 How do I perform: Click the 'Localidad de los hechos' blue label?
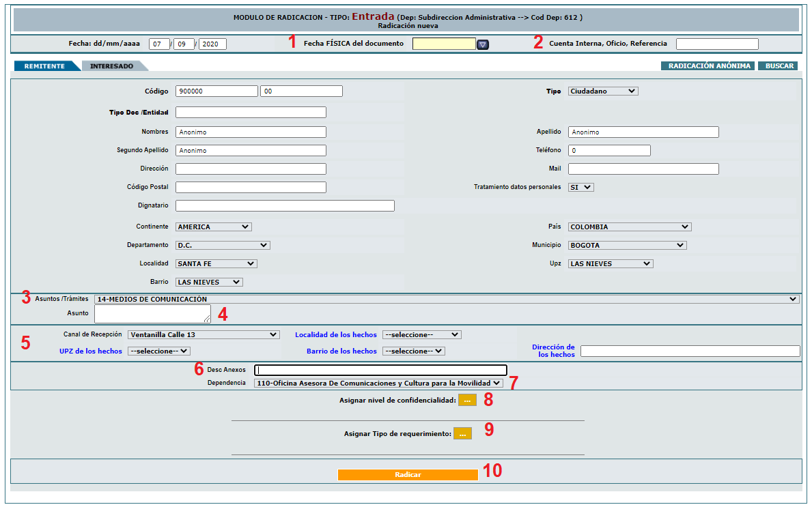click(336, 335)
